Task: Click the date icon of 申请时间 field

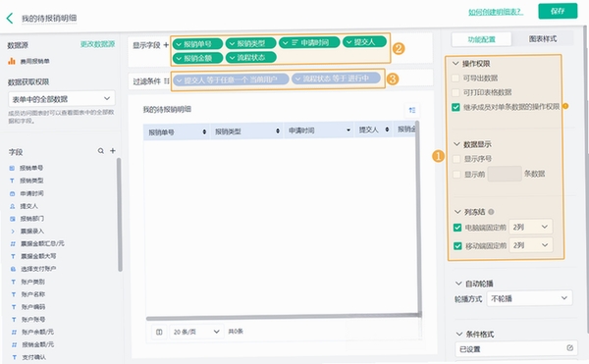Action: tap(13, 193)
